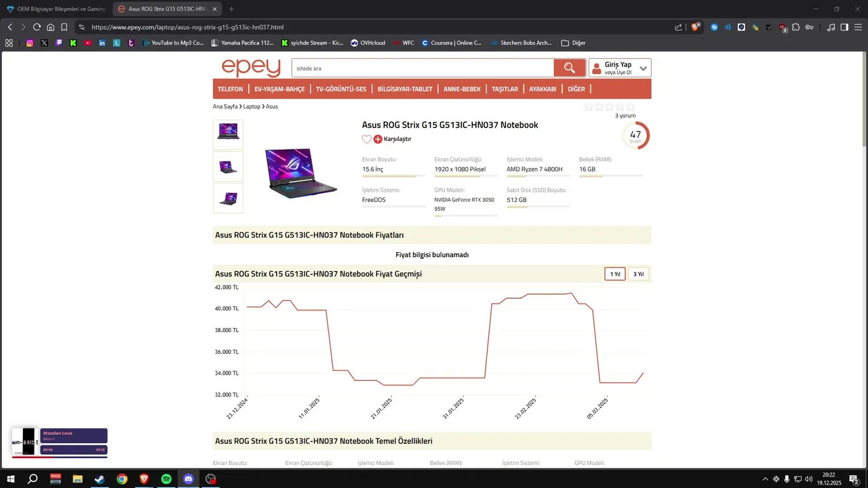The height and width of the screenshot is (488, 868).
Task: Select the second laptop thumbnail image
Action: pyautogui.click(x=228, y=166)
